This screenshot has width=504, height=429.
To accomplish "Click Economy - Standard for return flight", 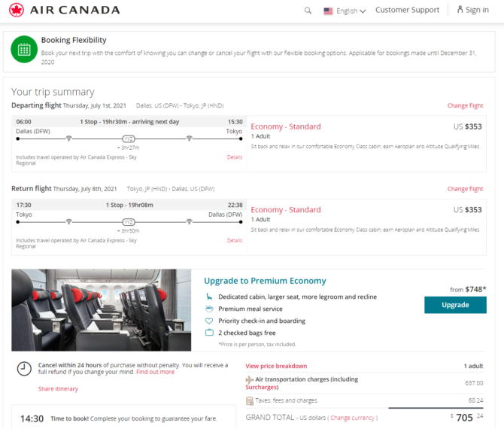I will (x=286, y=210).
